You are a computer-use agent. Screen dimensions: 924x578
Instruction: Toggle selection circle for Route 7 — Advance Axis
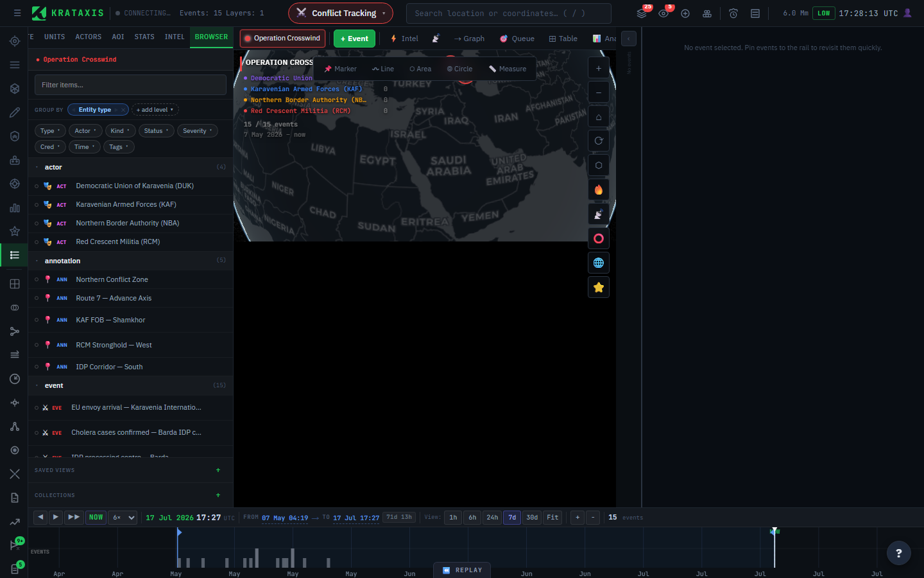[37, 298]
